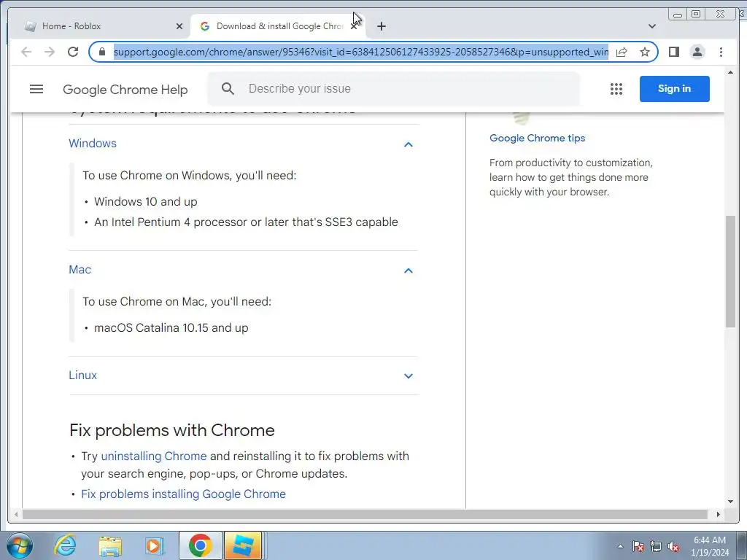Click the Windows section heading
Viewport: 747px width, 560px height.
(x=93, y=144)
